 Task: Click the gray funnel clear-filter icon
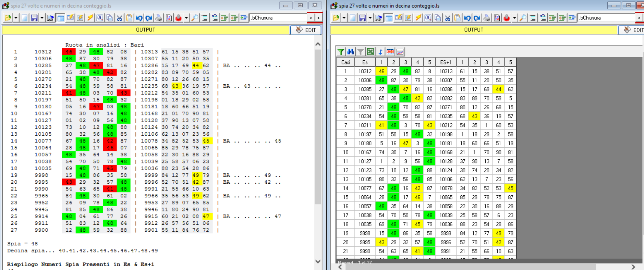coord(361,52)
